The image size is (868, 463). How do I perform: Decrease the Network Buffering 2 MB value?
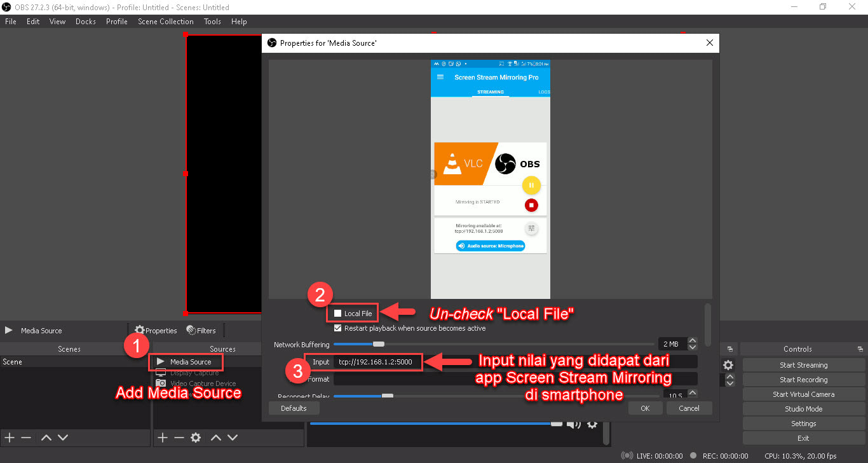click(x=693, y=347)
